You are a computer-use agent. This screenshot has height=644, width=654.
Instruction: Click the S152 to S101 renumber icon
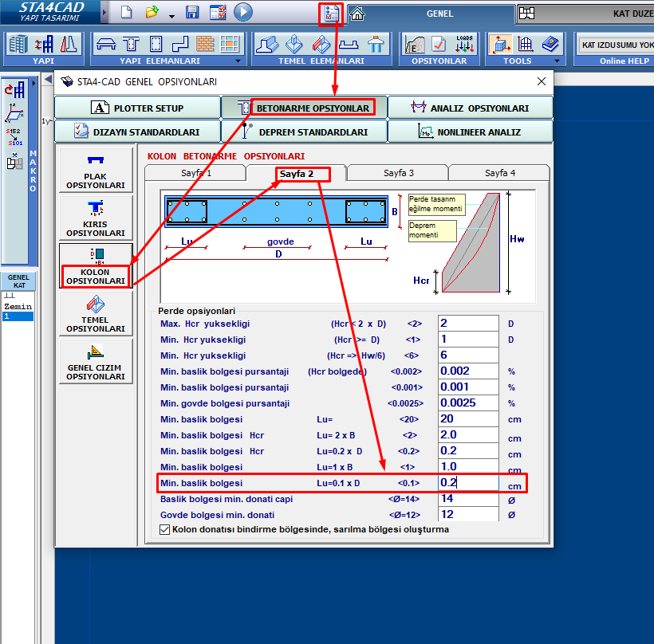click(14, 136)
